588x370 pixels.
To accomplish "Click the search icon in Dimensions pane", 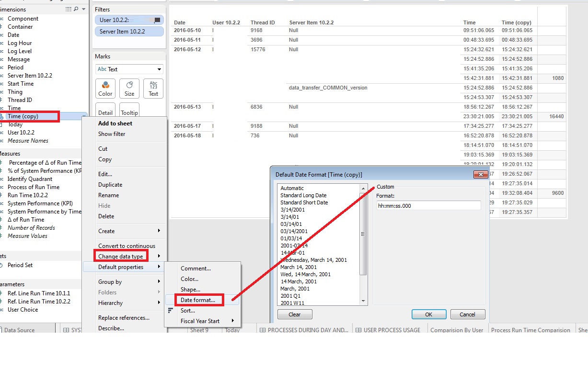I will point(77,9).
